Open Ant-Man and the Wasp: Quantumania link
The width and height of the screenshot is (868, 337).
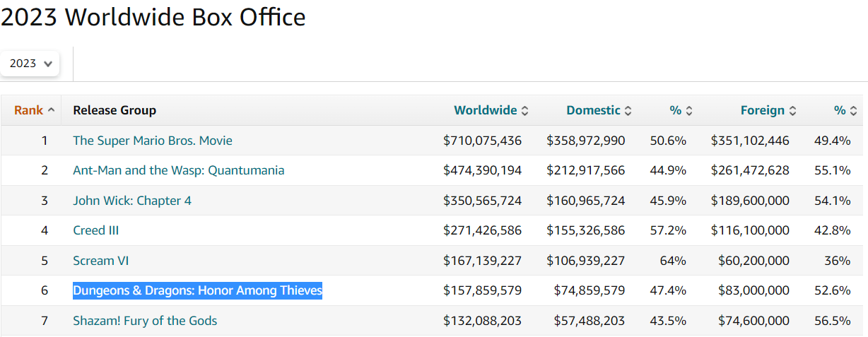(x=179, y=170)
